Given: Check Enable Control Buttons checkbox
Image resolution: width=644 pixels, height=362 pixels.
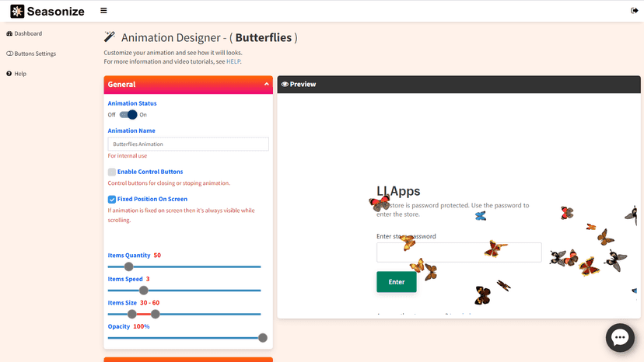Looking at the screenshot, I should (112, 172).
